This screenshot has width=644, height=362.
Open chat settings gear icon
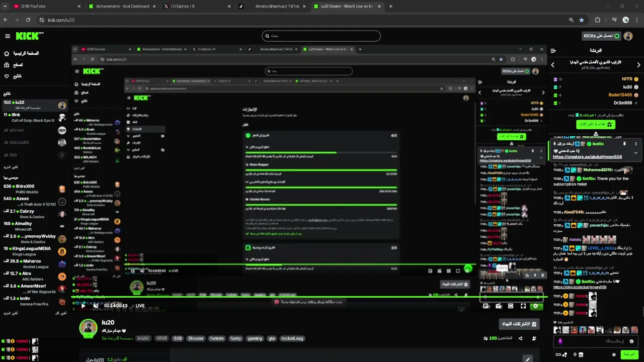[614, 354]
